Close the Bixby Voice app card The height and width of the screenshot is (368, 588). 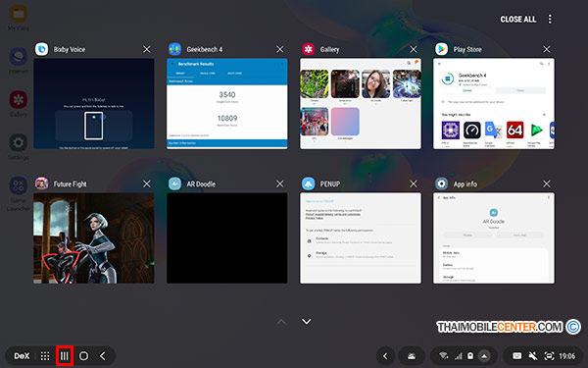point(147,49)
